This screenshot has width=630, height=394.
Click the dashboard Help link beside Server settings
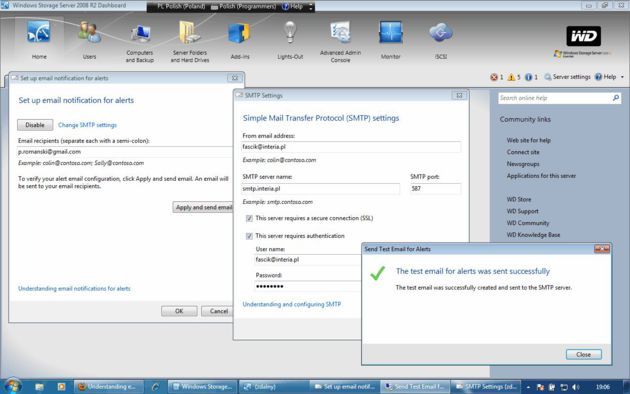click(605, 77)
